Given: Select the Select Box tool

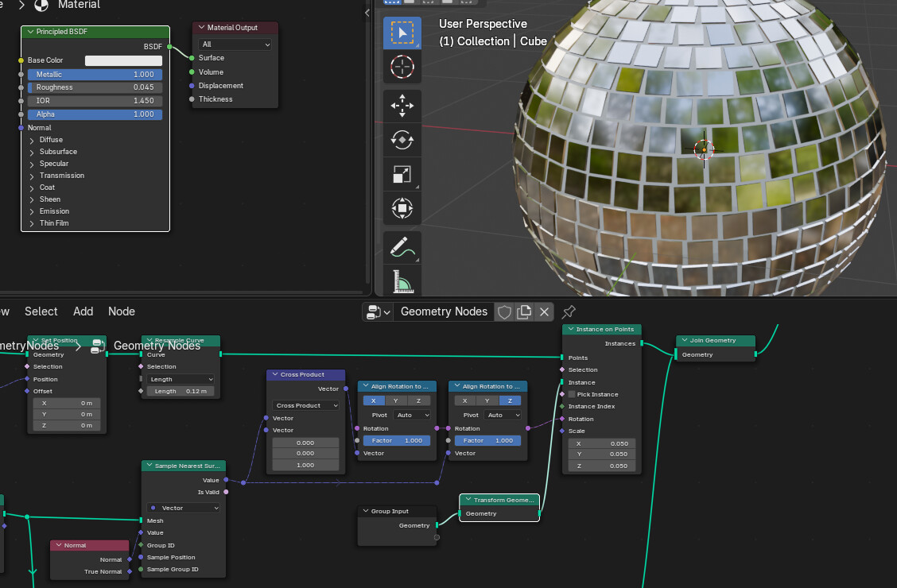Looking at the screenshot, I should tap(402, 33).
